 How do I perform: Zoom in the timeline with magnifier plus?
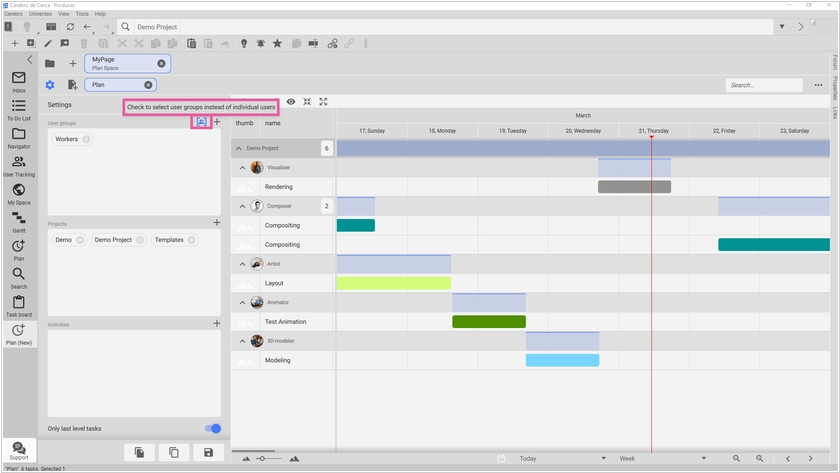[760, 459]
